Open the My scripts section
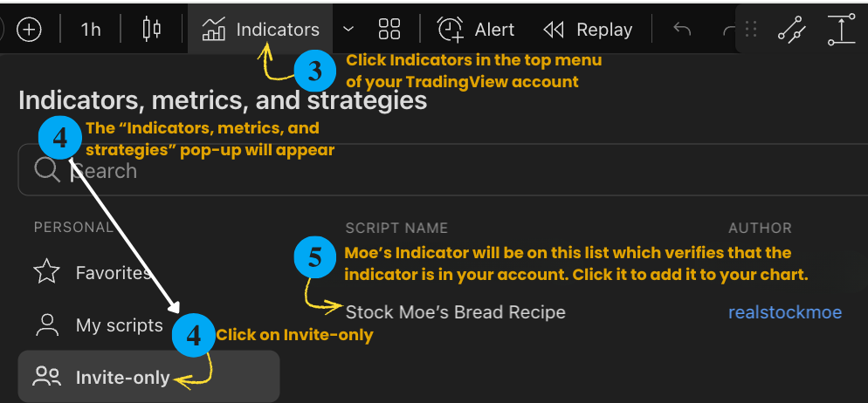Screen dimensions: 868x403 point(119,325)
